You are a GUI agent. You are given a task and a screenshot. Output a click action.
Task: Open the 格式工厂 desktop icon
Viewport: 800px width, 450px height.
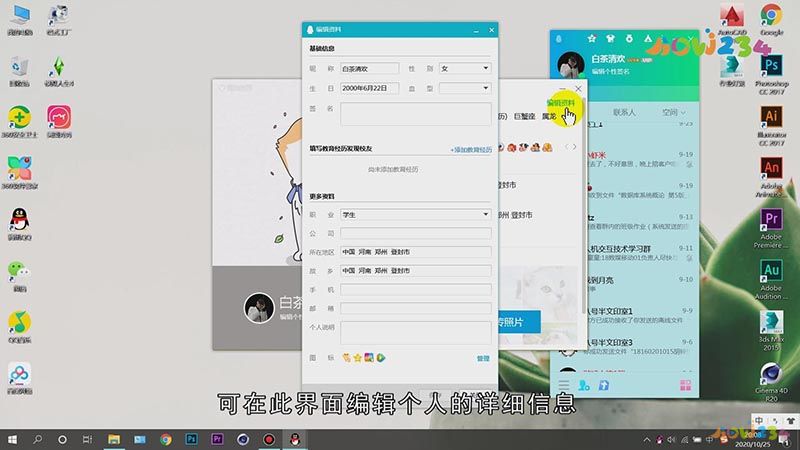(59, 19)
